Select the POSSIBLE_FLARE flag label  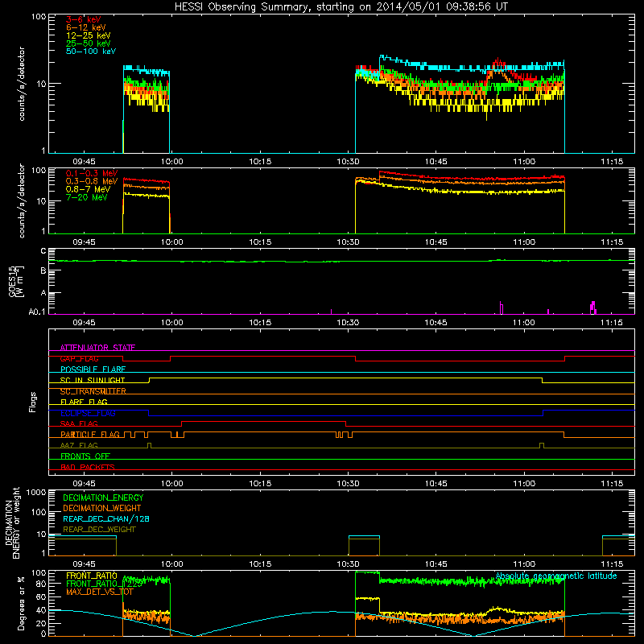[x=93, y=369]
